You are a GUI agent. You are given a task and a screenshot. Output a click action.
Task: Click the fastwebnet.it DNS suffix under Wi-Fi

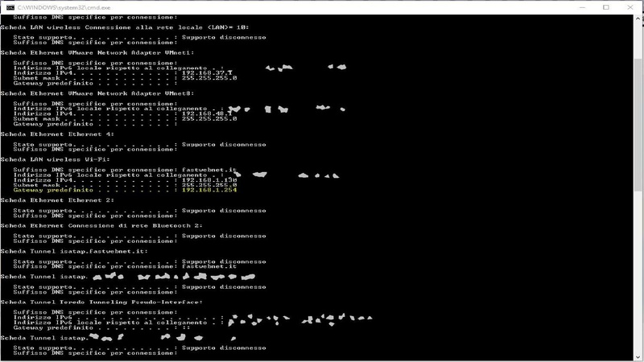(209, 170)
